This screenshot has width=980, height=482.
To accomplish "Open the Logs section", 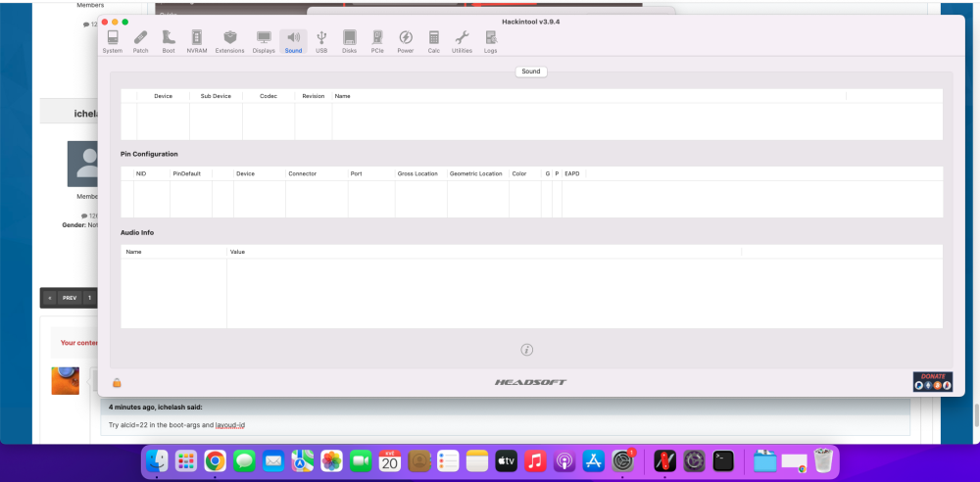I will (491, 41).
